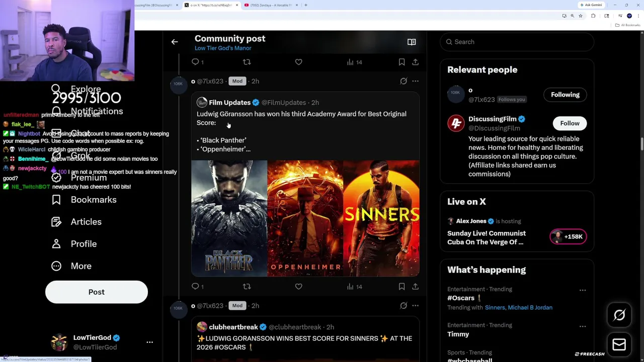Open the Sinners trending link

pos(495,308)
